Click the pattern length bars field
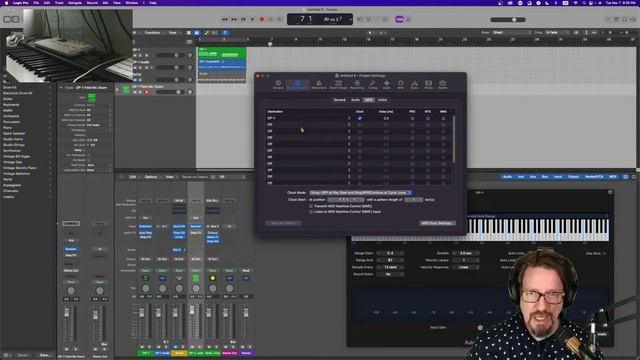The width and height of the screenshot is (640, 360). [413, 200]
